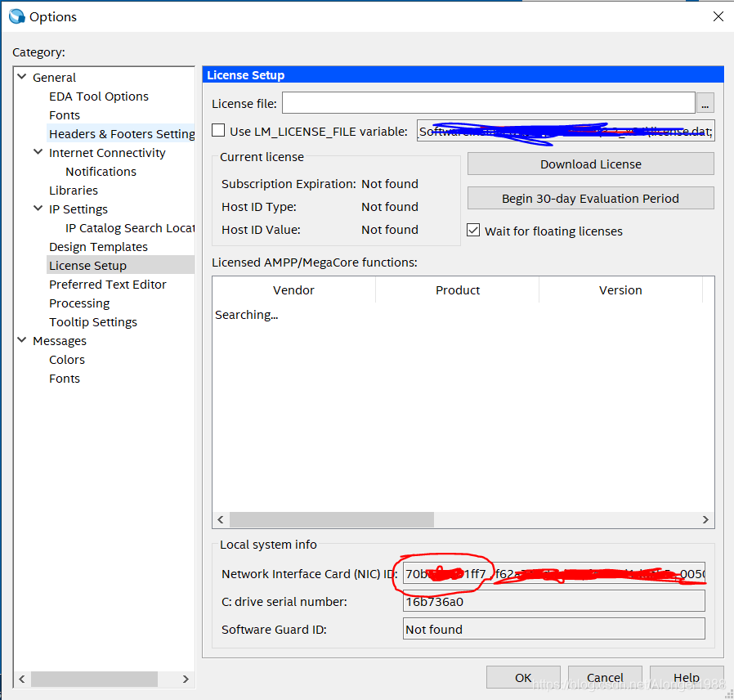This screenshot has width=734, height=700.
Task: Click the Version column header
Action: click(x=620, y=289)
